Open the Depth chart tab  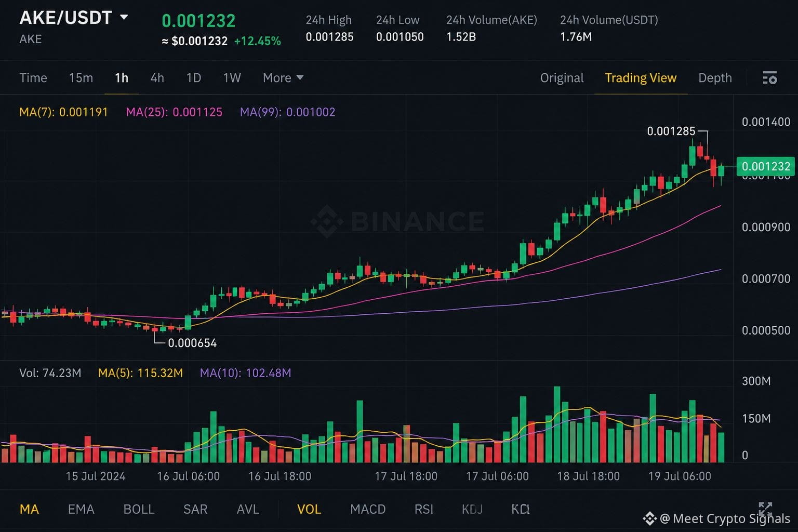pos(715,78)
